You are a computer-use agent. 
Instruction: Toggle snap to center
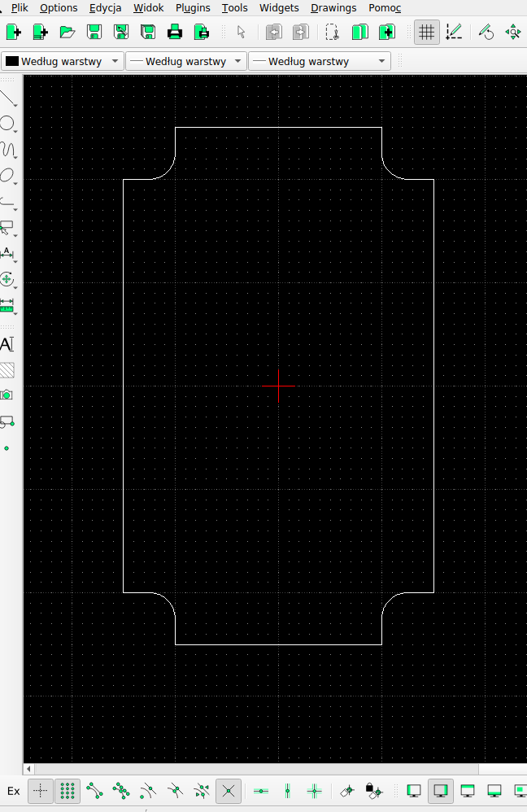click(148, 791)
